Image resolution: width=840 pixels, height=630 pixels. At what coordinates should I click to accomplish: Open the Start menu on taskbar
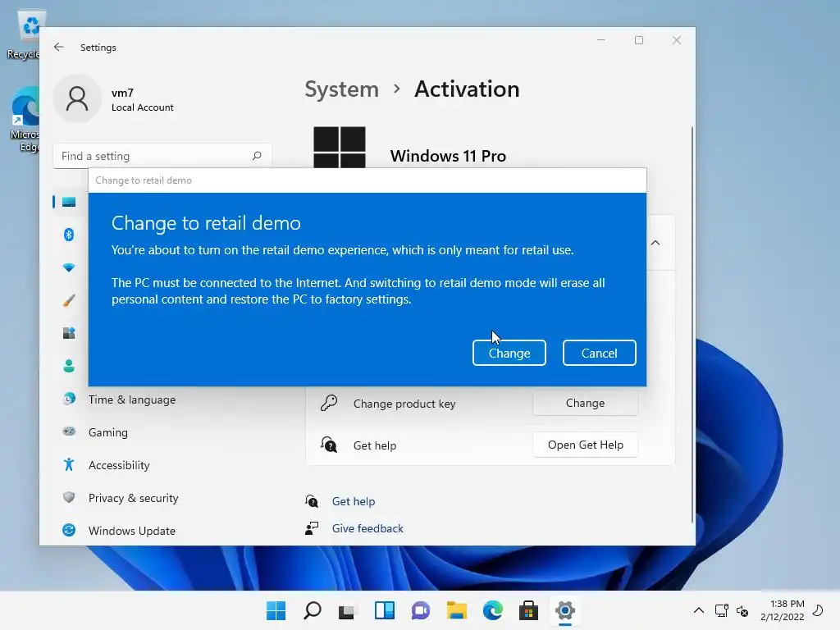click(x=276, y=610)
